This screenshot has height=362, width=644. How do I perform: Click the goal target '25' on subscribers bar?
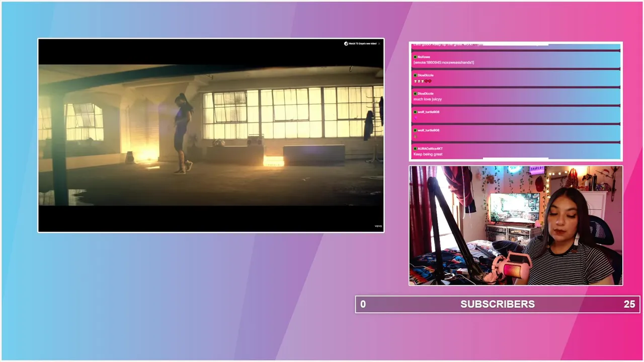tap(629, 304)
